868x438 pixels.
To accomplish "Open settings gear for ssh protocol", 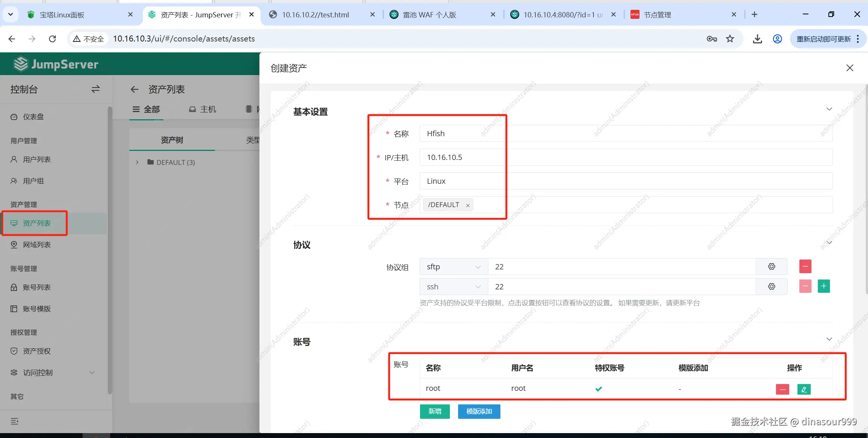I will (771, 287).
